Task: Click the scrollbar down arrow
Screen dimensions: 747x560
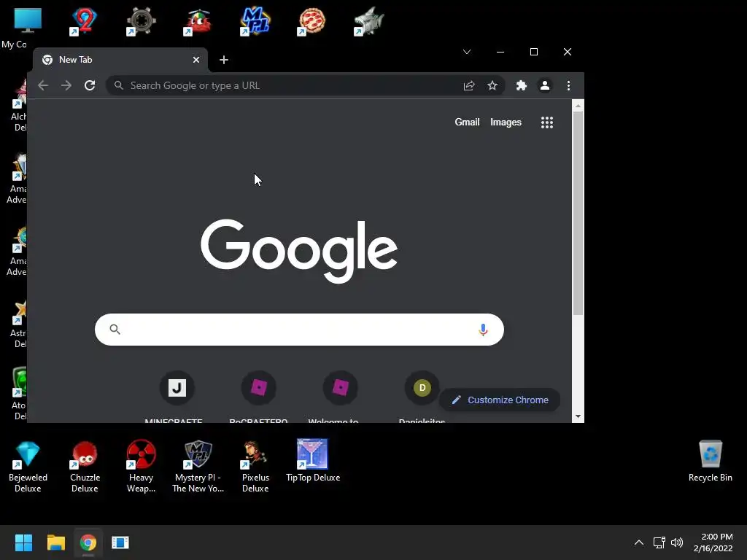Action: pos(578,416)
